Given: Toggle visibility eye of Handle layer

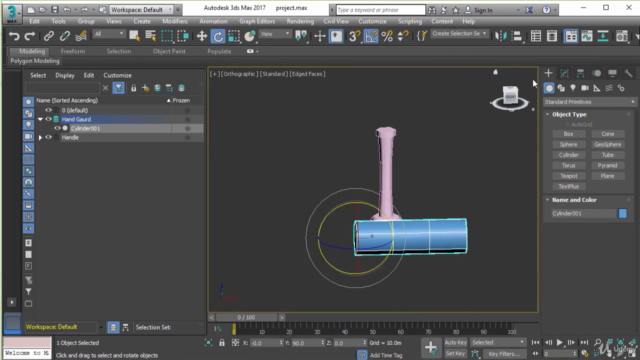Looking at the screenshot, I should coord(48,137).
